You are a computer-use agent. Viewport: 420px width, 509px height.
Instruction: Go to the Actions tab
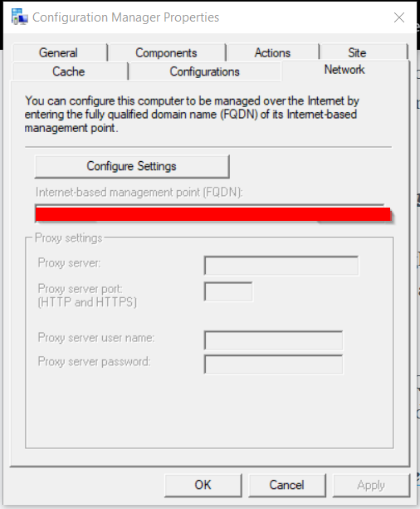coord(272,52)
